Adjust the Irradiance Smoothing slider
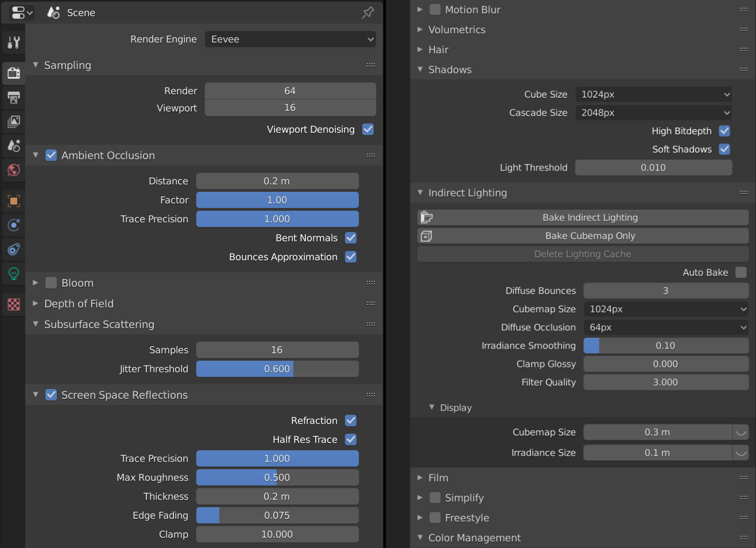 click(x=666, y=346)
